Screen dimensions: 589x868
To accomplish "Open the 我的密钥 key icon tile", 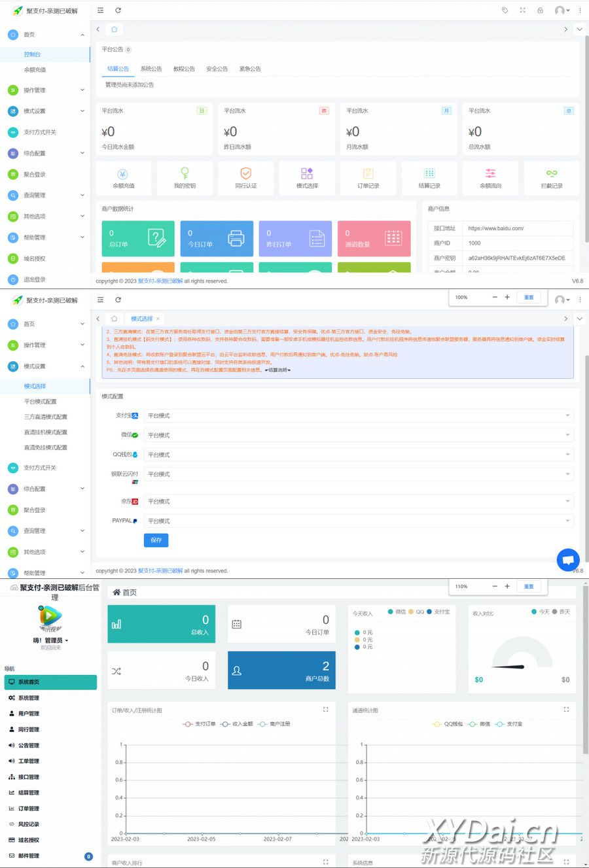I will [x=185, y=177].
